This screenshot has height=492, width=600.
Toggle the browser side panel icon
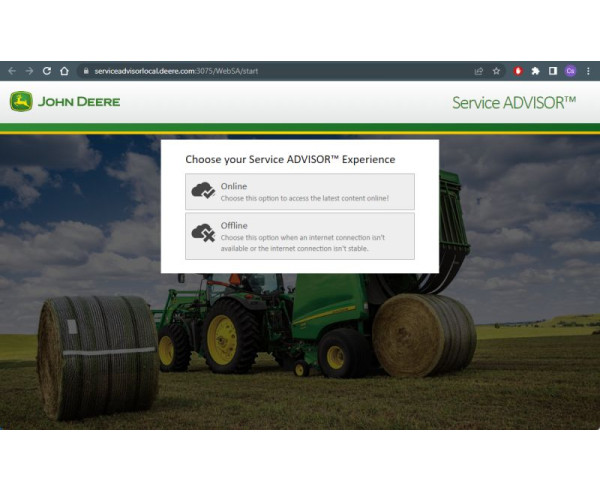tap(552, 71)
